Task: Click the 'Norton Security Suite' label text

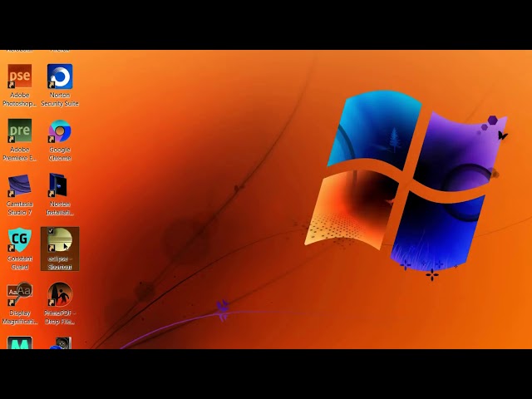Action: pyautogui.click(x=60, y=99)
